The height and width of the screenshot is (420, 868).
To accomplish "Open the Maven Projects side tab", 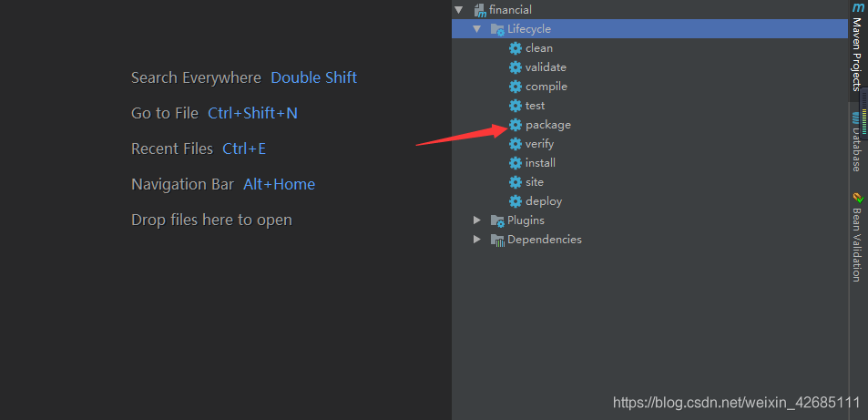I will (857, 54).
